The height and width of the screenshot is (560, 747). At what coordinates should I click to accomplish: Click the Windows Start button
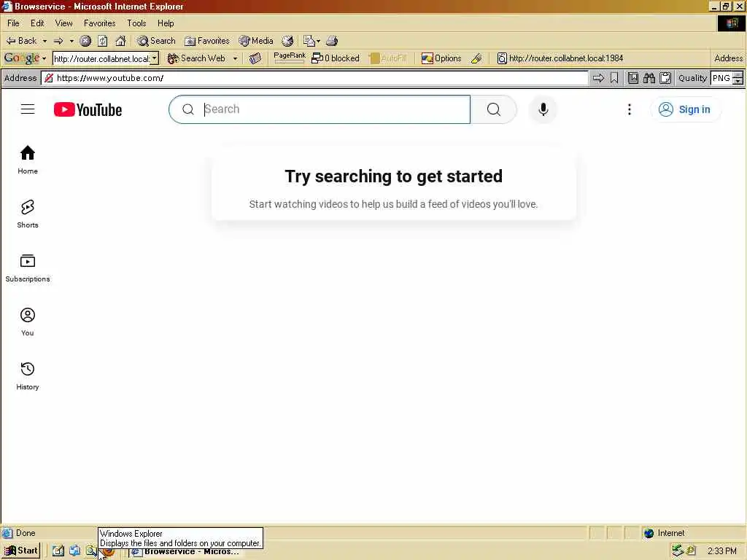[x=21, y=551]
